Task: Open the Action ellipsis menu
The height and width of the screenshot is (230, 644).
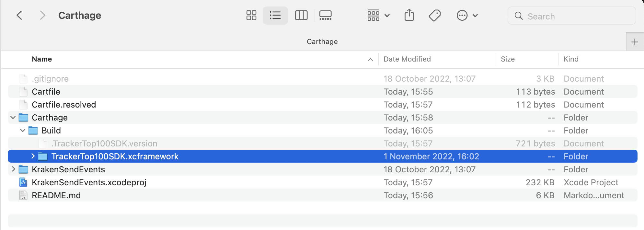Action: pyautogui.click(x=466, y=16)
